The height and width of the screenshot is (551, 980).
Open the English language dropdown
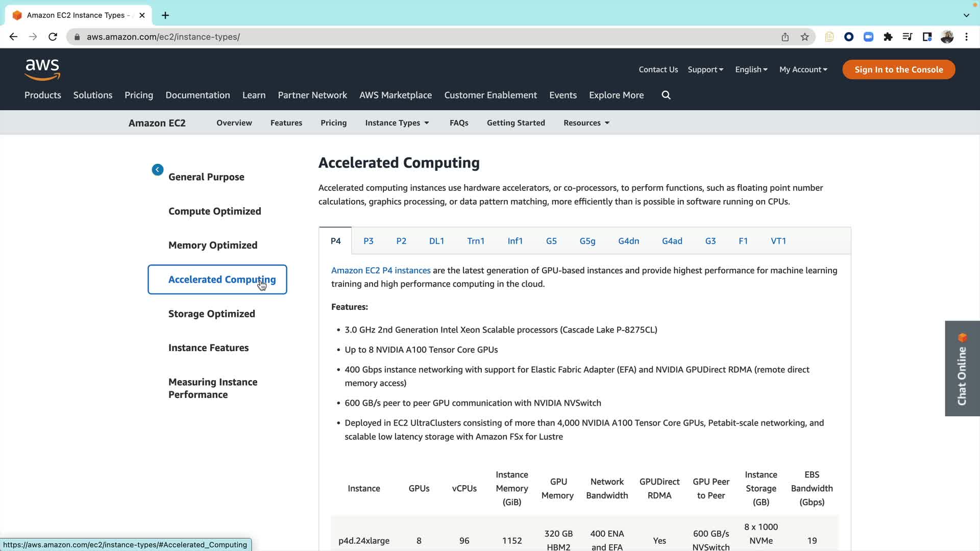click(751, 69)
